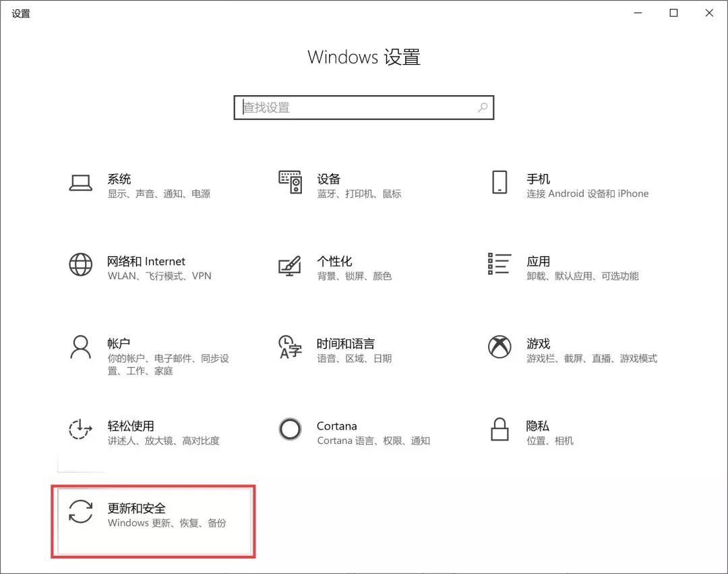The height and width of the screenshot is (574, 728).
Task: Click the 背景、锁屏、颜色 description
Action: [x=355, y=276]
